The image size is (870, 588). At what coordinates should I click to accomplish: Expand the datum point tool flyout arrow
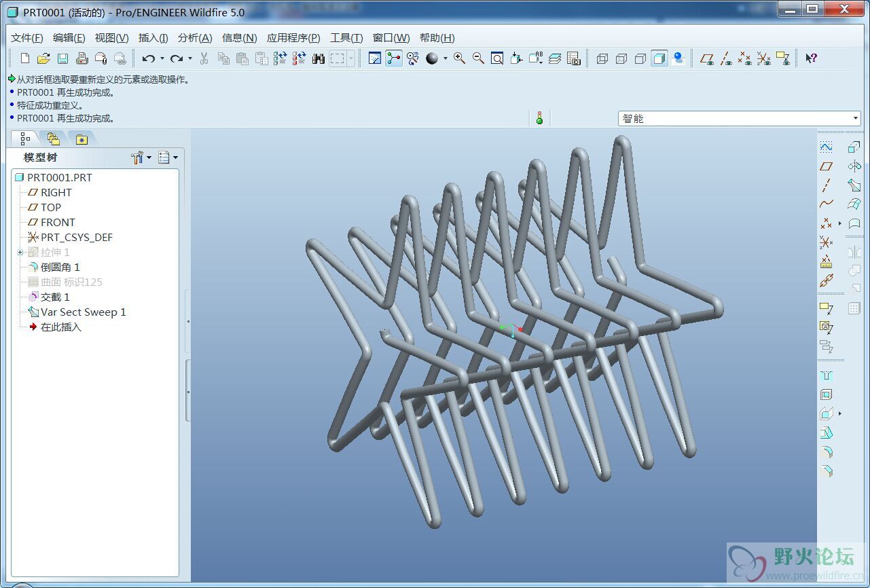[840, 223]
